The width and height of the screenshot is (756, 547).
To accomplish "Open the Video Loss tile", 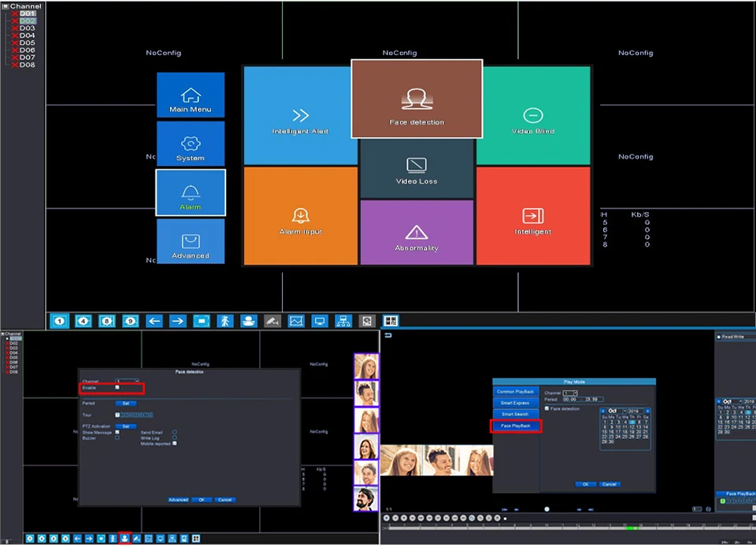I will pyautogui.click(x=417, y=169).
